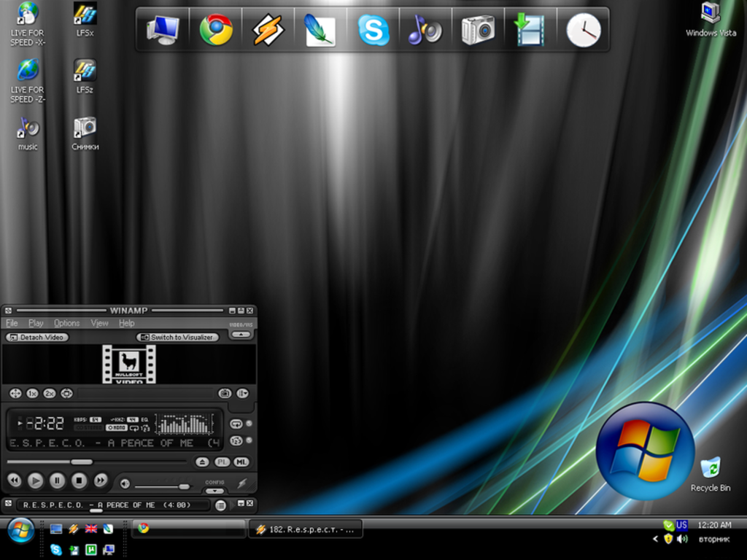The width and height of the screenshot is (747, 560).
Task: Open My Computer in the top dock
Action: [x=163, y=29]
